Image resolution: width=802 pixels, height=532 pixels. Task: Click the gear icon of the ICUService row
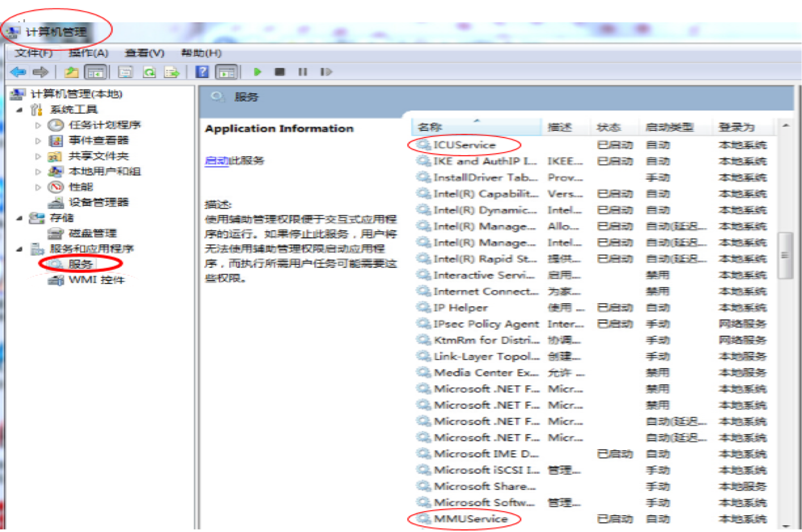click(423, 145)
